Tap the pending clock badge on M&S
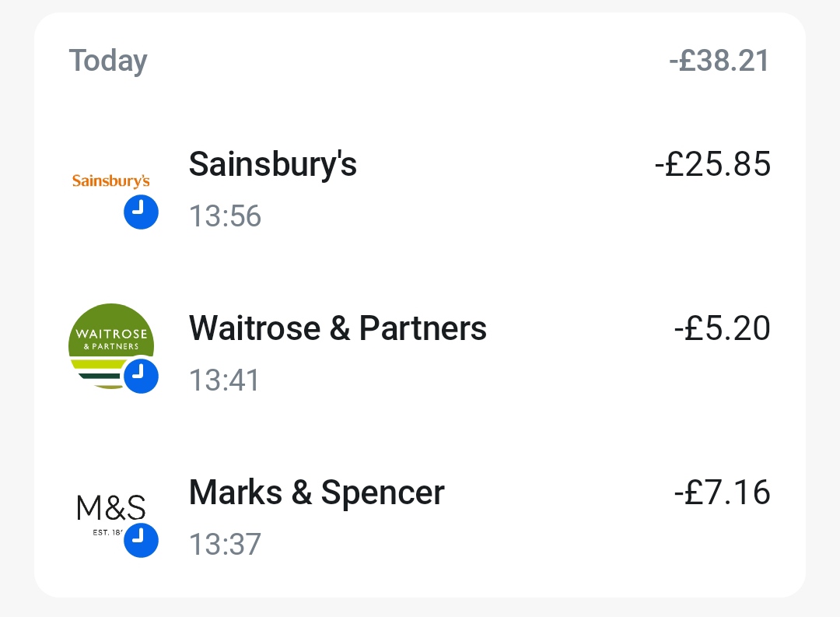 click(141, 540)
